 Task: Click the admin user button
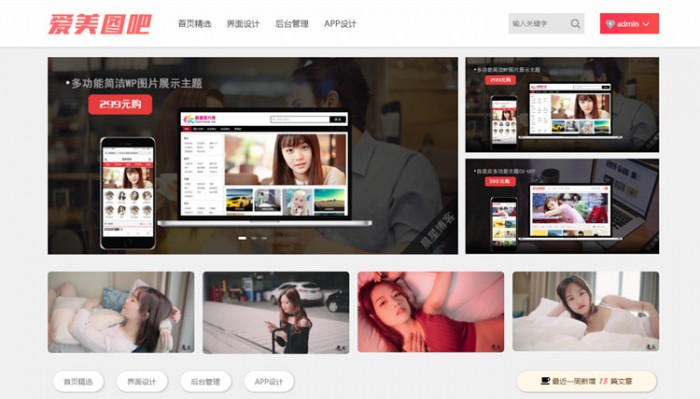pyautogui.click(x=629, y=24)
